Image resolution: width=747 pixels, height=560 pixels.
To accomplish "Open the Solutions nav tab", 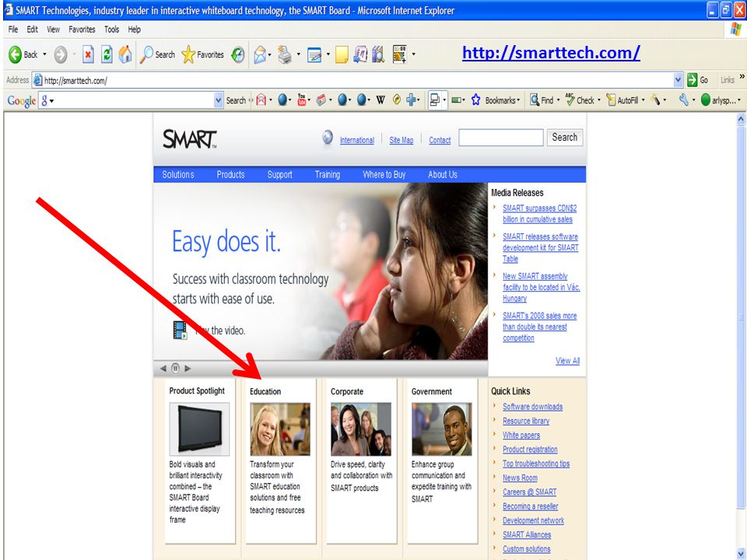I will pos(178,175).
